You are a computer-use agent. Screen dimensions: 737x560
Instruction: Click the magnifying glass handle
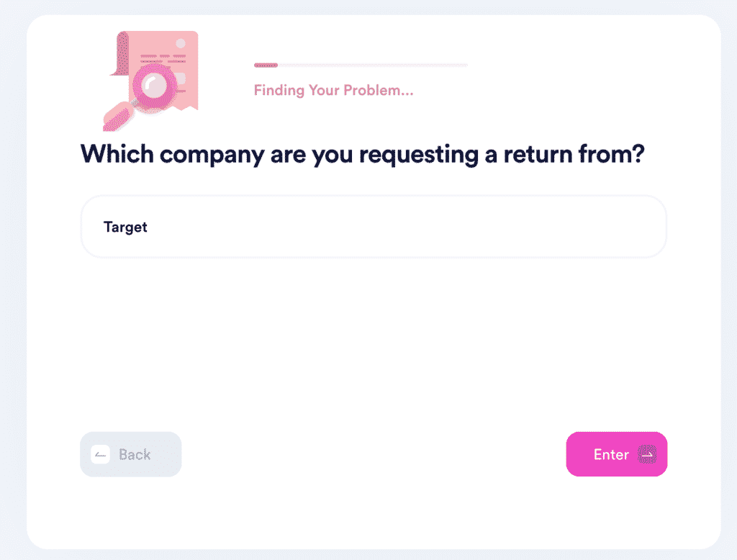coord(117,116)
